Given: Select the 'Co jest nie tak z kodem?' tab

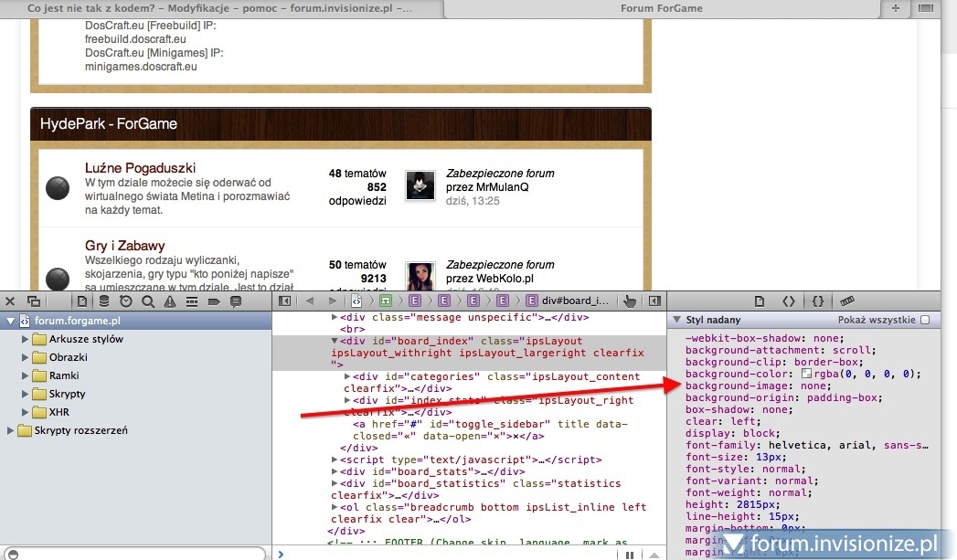Looking at the screenshot, I should pyautogui.click(x=219, y=8).
